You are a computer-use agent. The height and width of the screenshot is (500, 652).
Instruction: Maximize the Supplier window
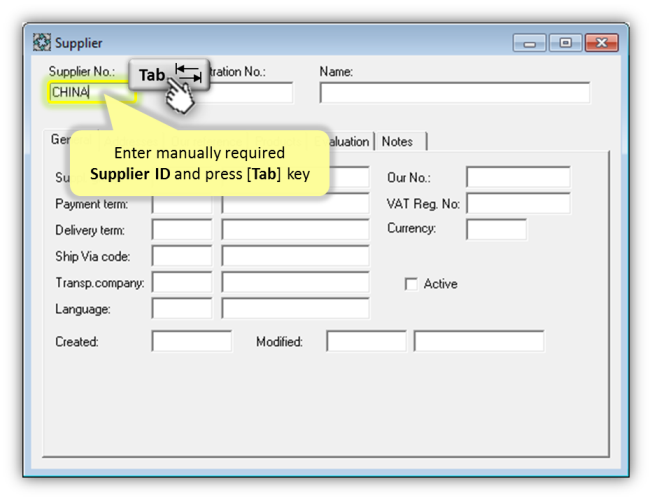pyautogui.click(x=565, y=43)
